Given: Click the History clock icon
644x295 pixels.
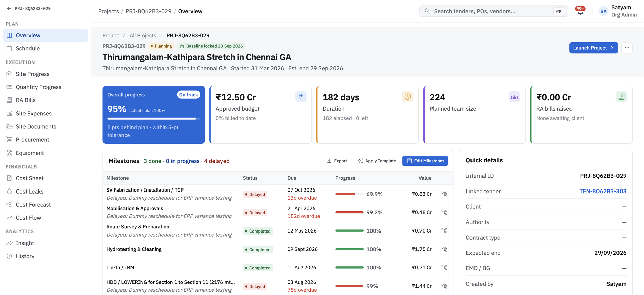Looking at the screenshot, I should click(x=9, y=256).
